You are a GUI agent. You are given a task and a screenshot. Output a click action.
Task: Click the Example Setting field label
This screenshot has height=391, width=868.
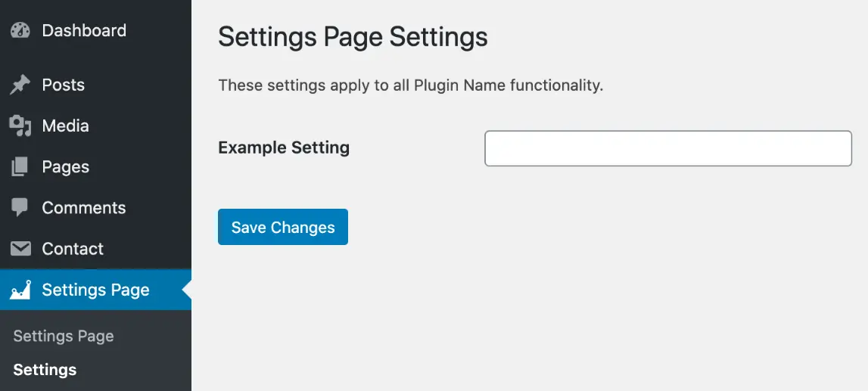(284, 148)
